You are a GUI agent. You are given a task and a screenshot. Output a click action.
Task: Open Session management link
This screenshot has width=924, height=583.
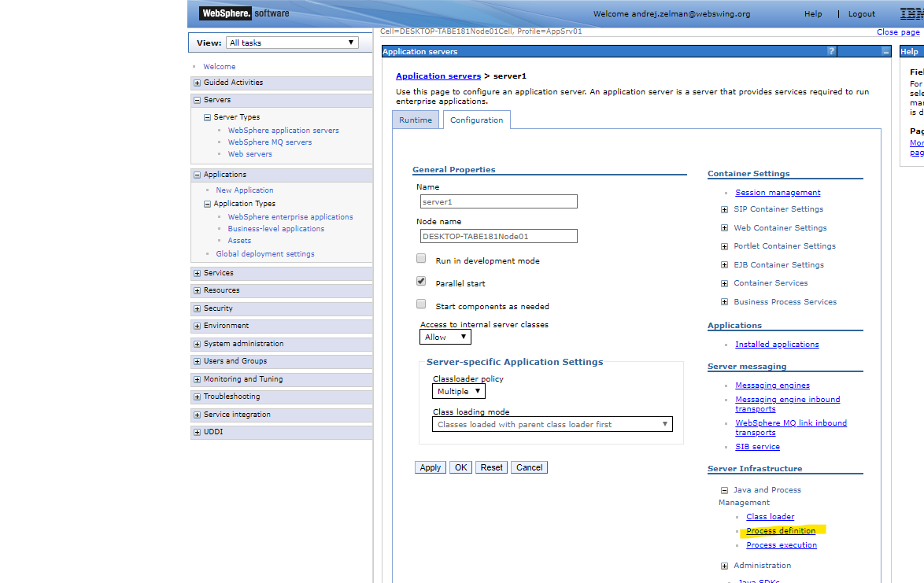778,193
